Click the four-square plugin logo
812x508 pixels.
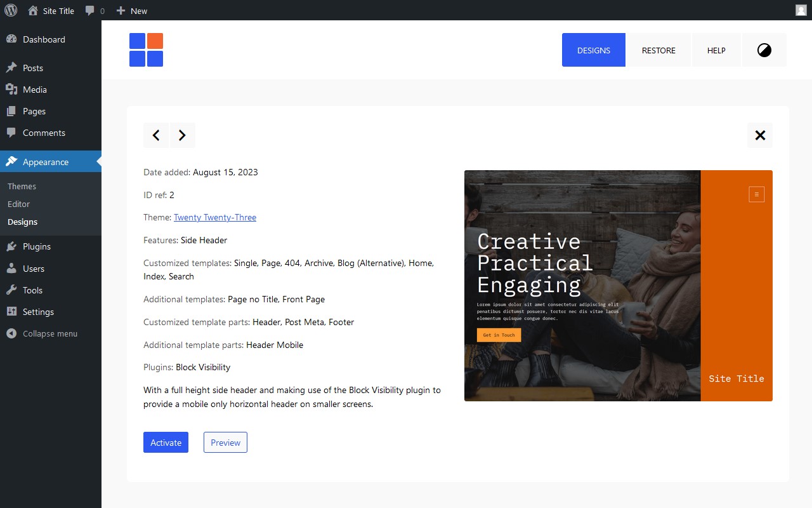(146, 50)
